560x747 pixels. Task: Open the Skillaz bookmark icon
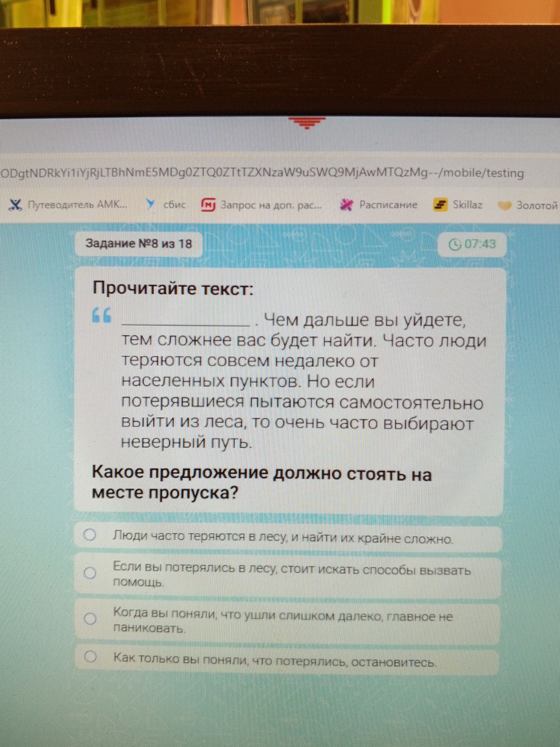coord(440,205)
